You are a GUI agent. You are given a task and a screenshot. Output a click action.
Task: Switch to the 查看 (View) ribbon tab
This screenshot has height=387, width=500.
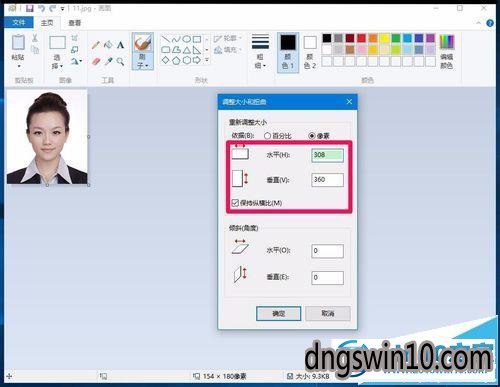pos(75,23)
